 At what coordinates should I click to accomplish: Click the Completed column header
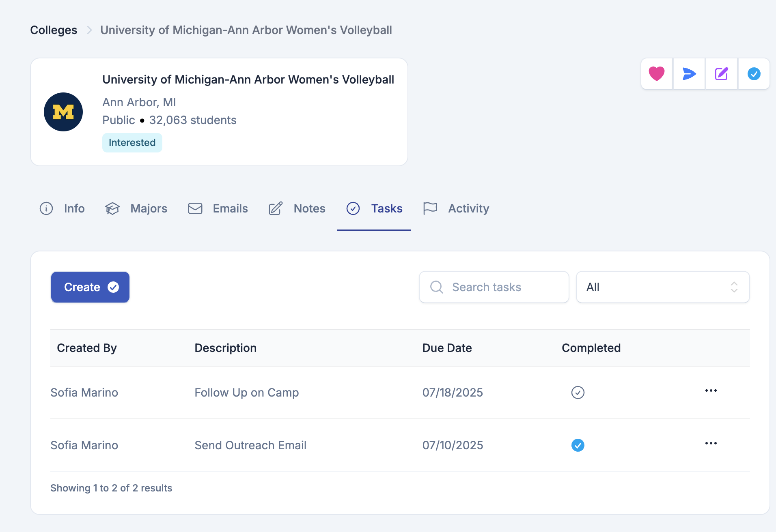pos(591,348)
